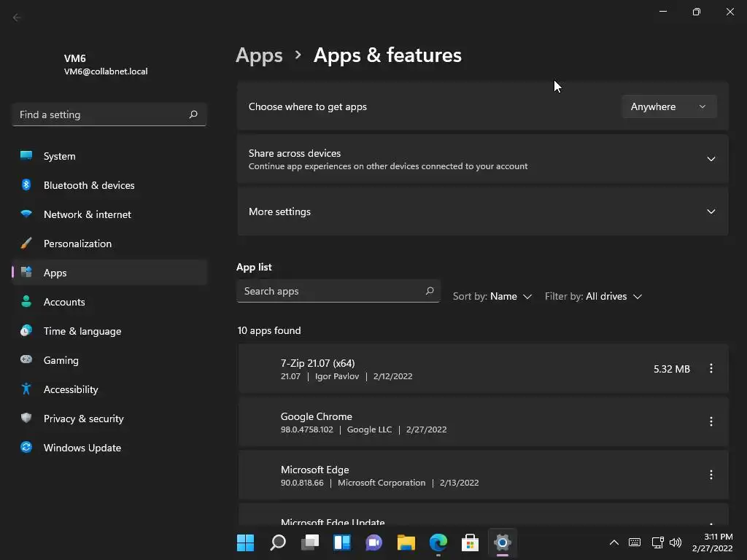The height and width of the screenshot is (560, 747).
Task: Click the magnifier in Find a setting
Action: 193,114
